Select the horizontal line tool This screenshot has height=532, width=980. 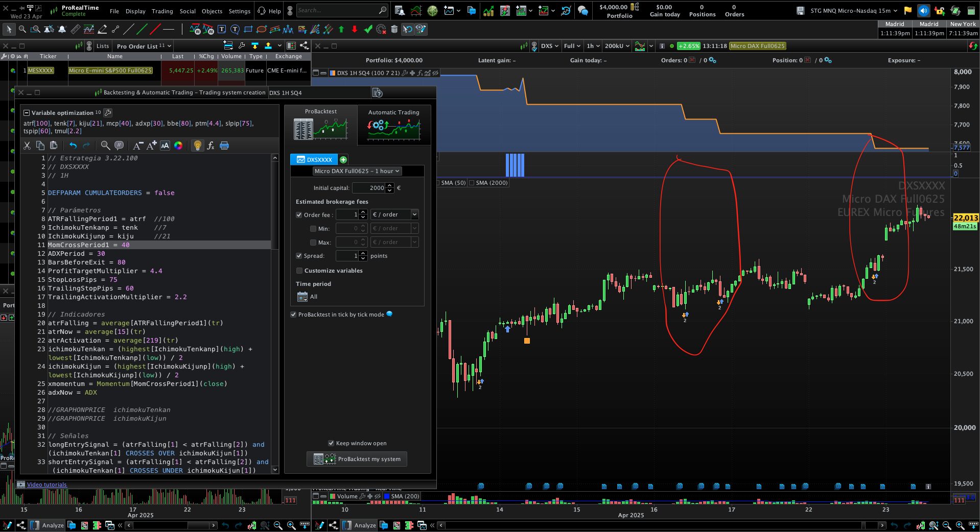coord(169,30)
